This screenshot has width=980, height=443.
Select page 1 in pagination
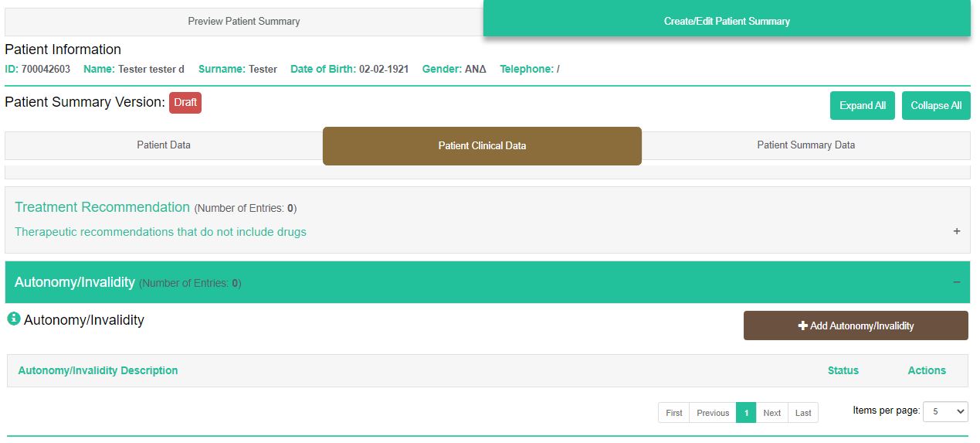click(745, 413)
